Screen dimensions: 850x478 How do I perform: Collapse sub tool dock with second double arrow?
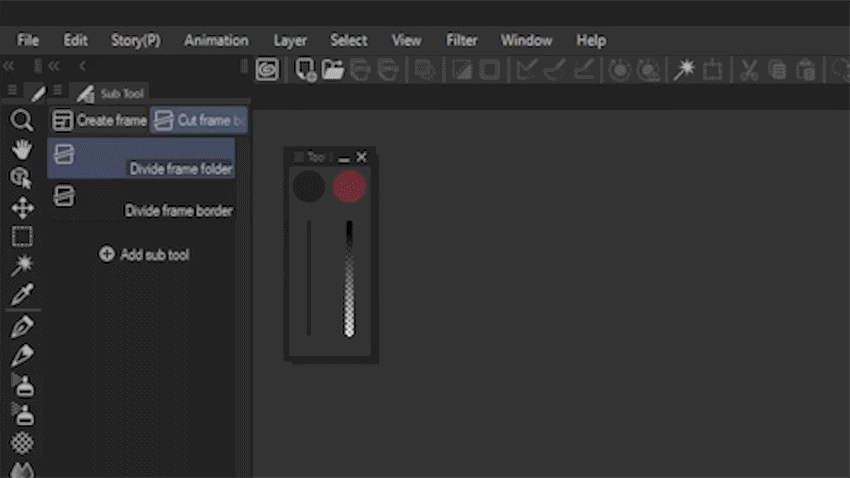click(x=54, y=66)
